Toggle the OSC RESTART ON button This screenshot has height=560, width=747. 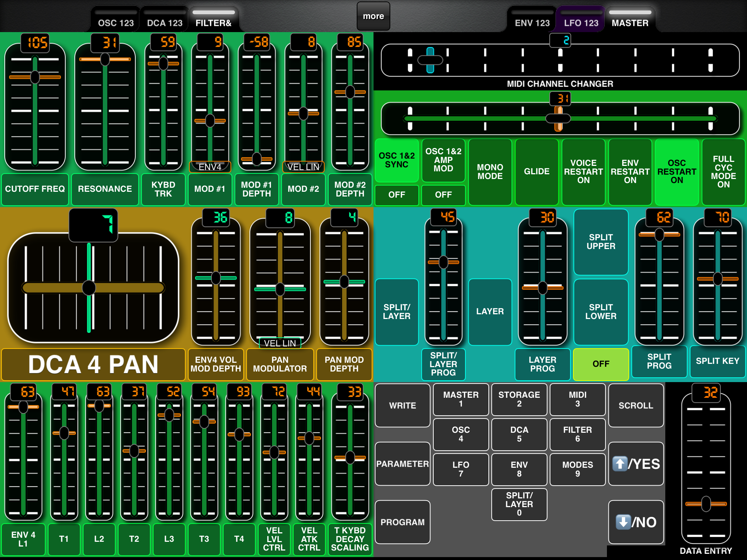[677, 172]
